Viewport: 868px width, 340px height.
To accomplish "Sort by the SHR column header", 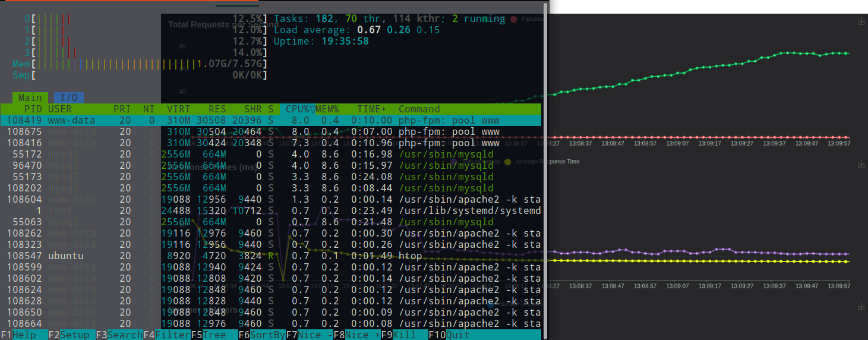I will (x=253, y=109).
